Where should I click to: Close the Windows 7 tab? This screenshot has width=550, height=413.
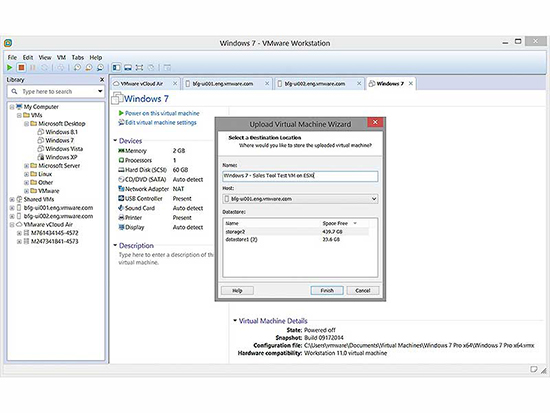click(410, 84)
